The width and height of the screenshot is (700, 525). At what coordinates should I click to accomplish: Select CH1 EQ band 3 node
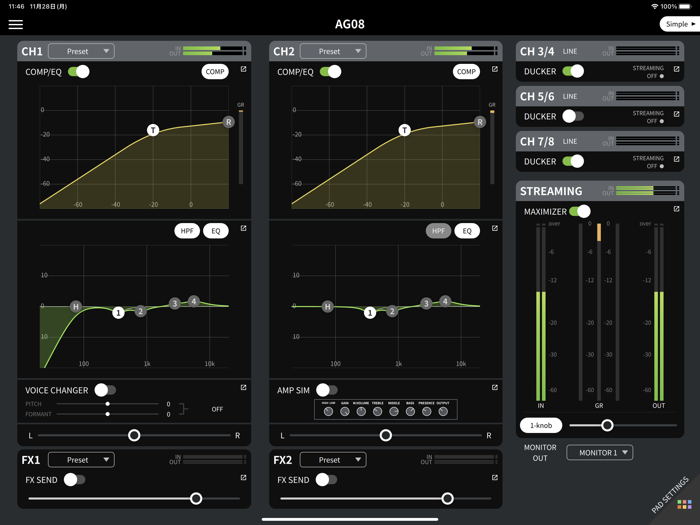coord(175,304)
